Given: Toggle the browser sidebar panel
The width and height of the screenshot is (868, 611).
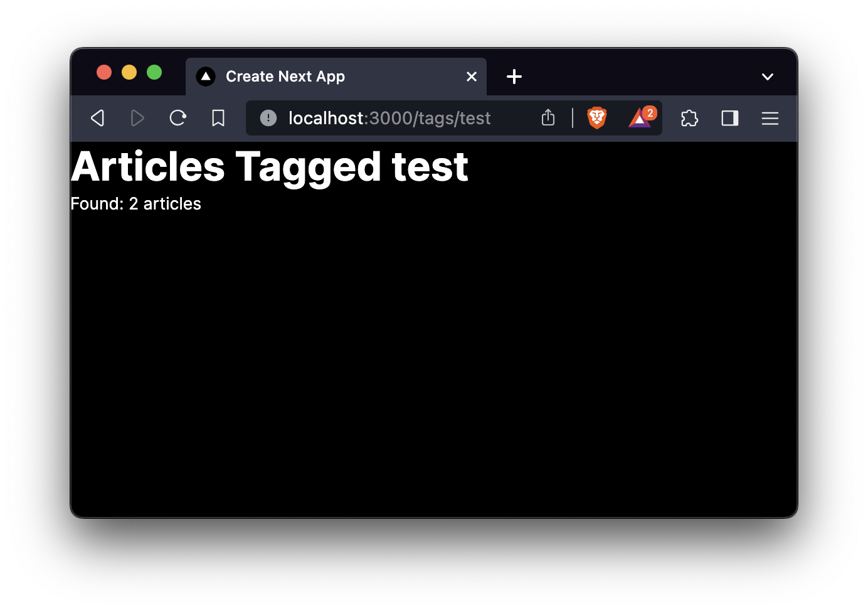Looking at the screenshot, I should point(730,118).
